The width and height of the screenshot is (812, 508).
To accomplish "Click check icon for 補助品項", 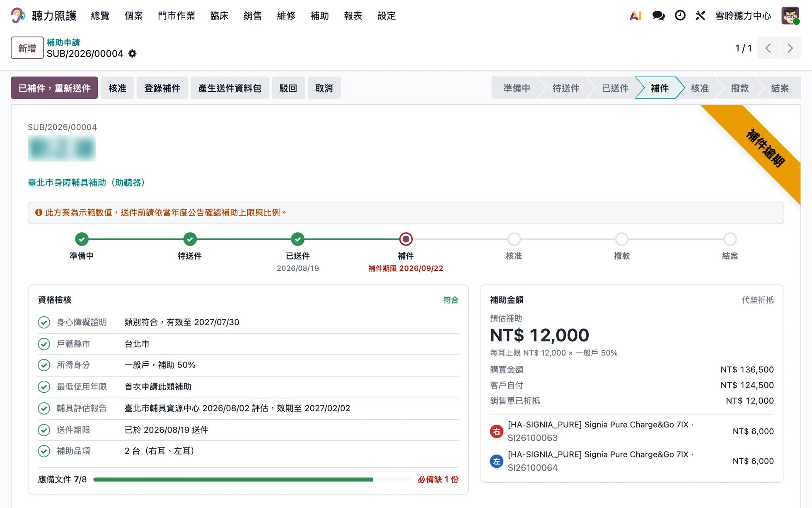I will point(44,451).
